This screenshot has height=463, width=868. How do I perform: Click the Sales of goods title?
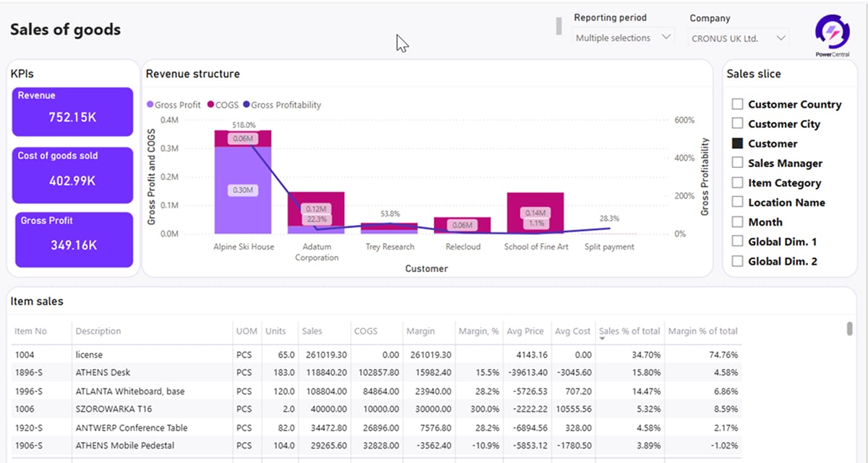coord(65,30)
